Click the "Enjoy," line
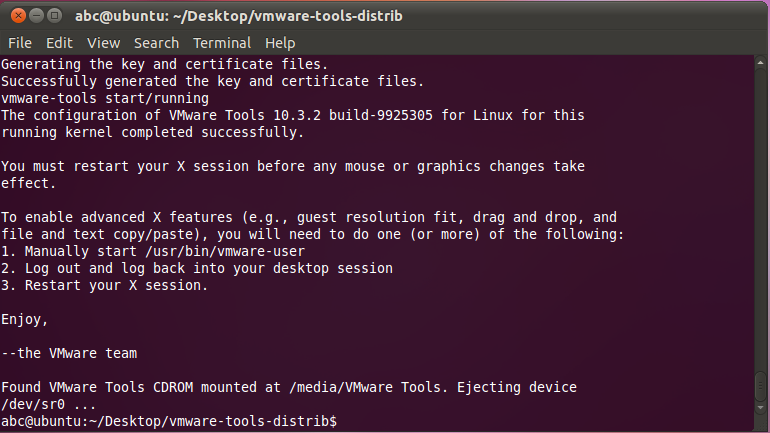Screen dimensions: 770x433 coord(25,319)
